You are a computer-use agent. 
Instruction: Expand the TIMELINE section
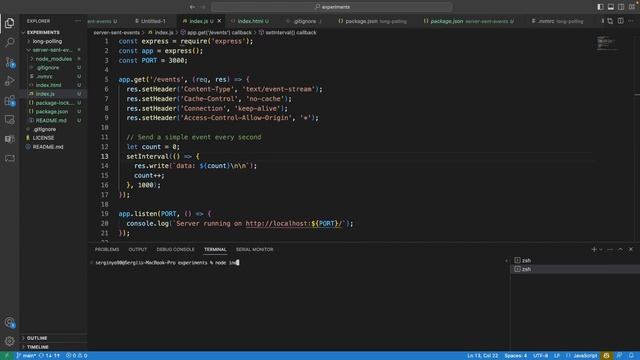pyautogui.click(x=38, y=347)
